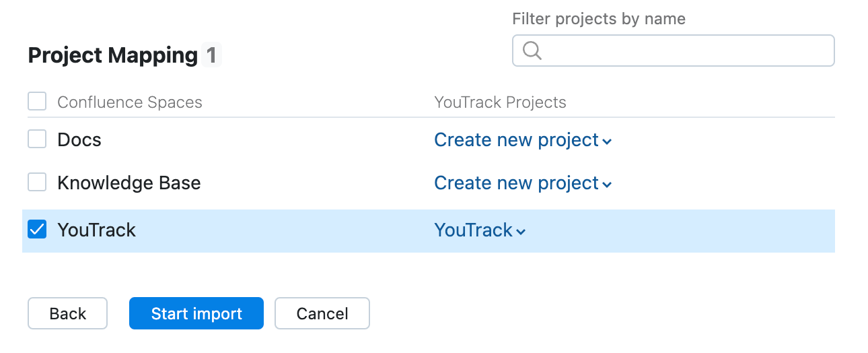Click the magnifying glass search icon

532,51
